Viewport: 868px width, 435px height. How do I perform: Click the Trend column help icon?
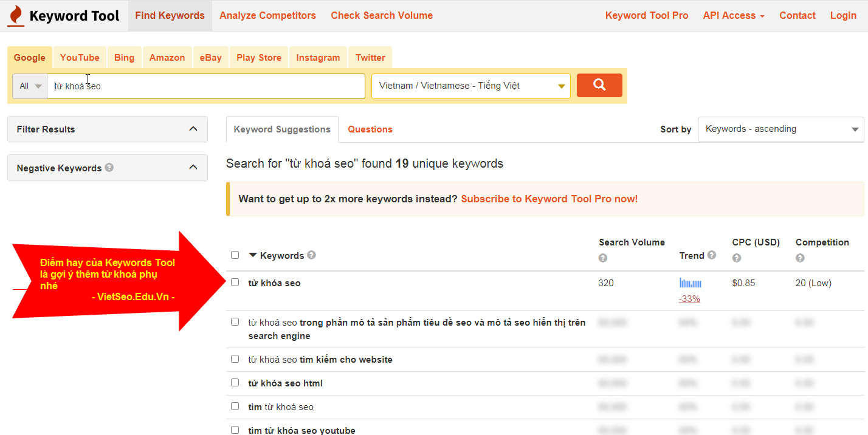[711, 255]
